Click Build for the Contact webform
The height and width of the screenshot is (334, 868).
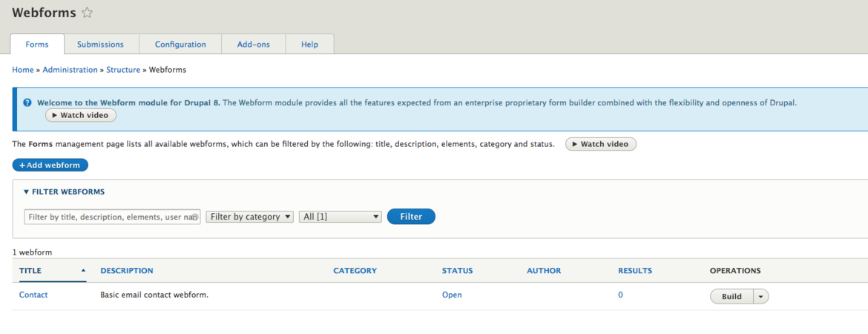[x=731, y=296]
